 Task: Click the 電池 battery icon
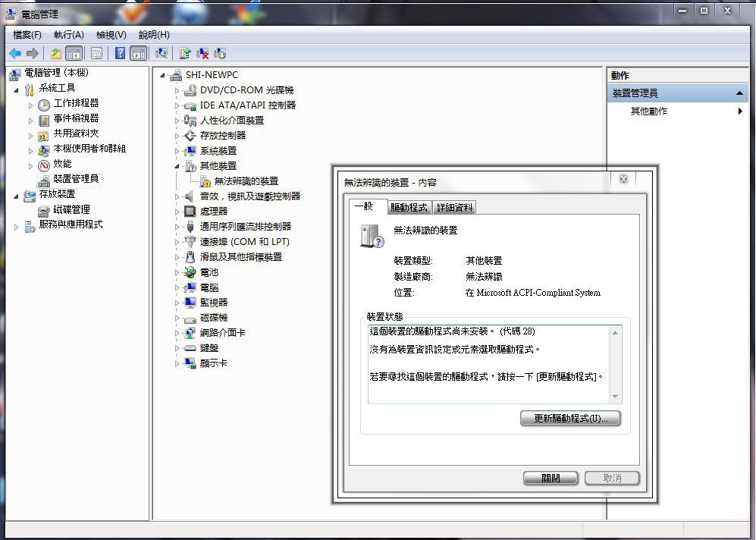point(190,272)
